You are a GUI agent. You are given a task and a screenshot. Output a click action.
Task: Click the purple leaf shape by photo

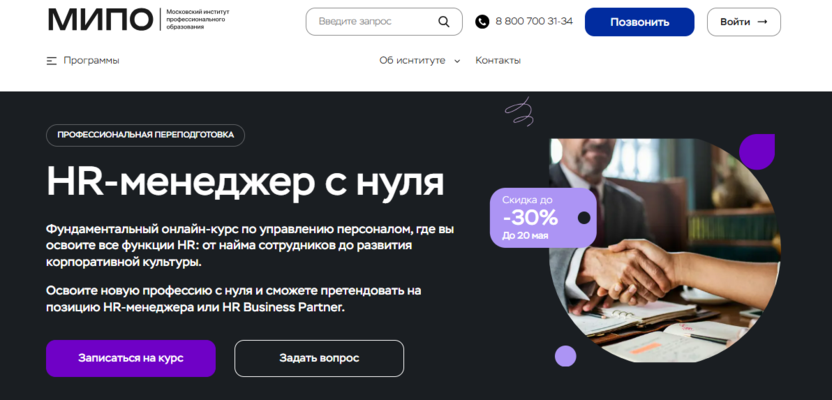coord(757,152)
